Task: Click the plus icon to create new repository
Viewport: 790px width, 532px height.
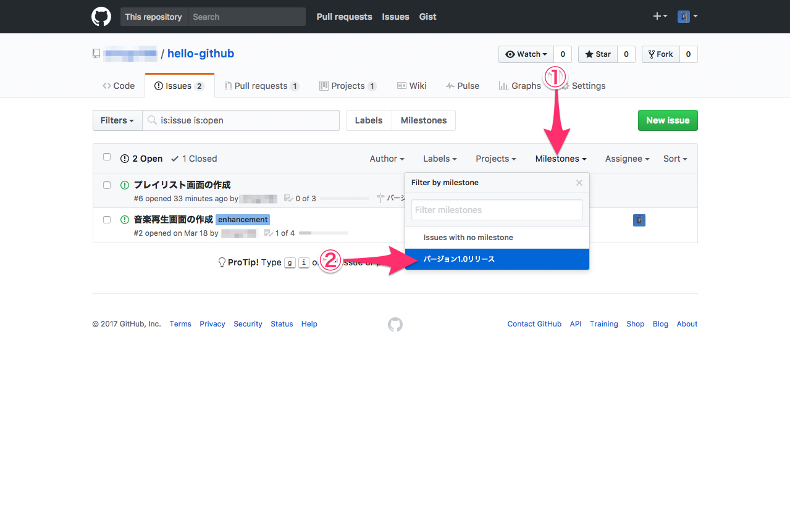Action: pyautogui.click(x=657, y=17)
